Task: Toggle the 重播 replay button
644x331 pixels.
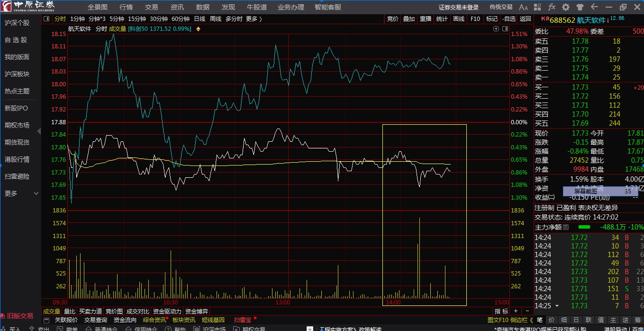Action: [x=426, y=19]
